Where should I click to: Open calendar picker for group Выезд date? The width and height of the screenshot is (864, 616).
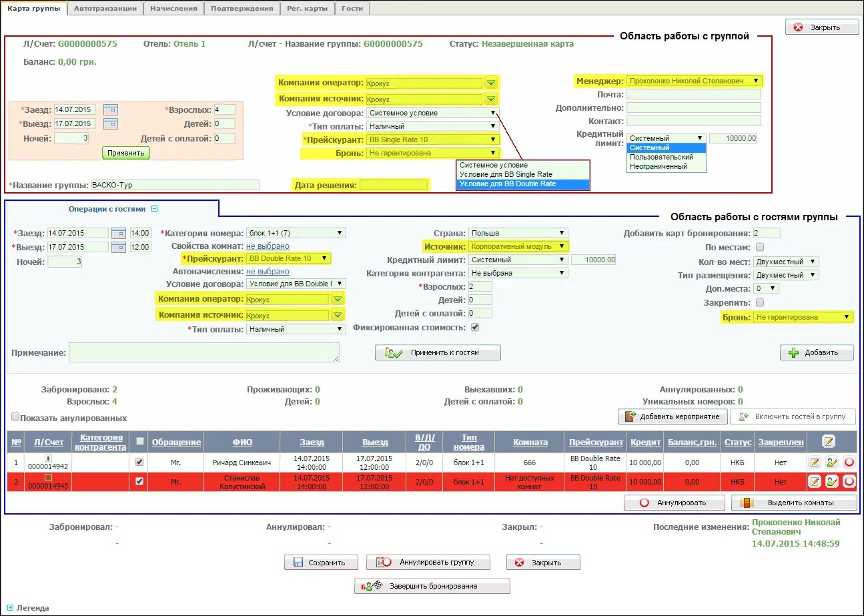click(110, 123)
